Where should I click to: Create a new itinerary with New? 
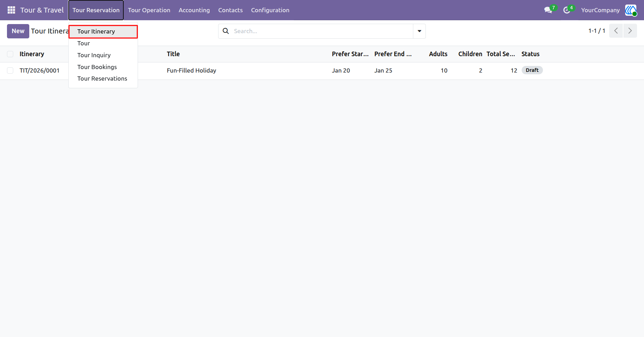tap(18, 31)
